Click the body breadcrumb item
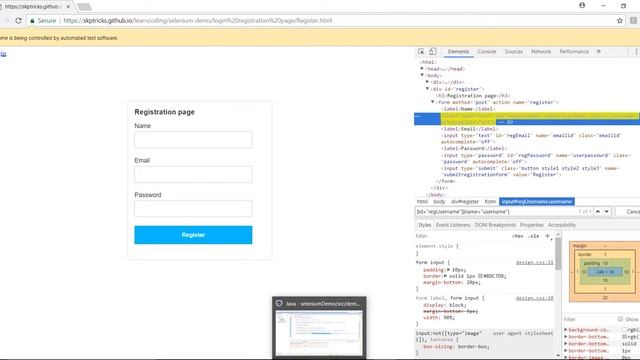The width and height of the screenshot is (640, 360). 439,202
